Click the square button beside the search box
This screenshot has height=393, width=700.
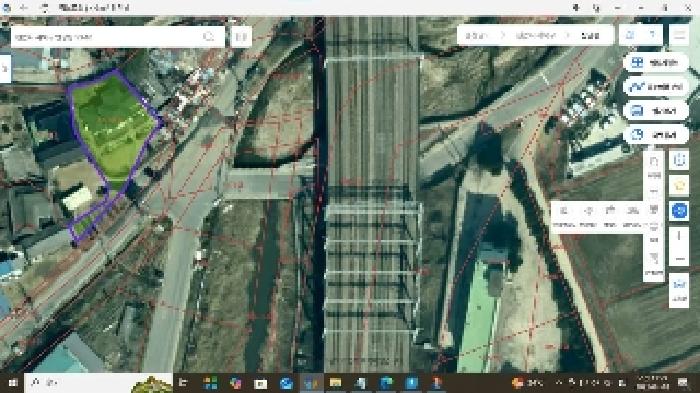(241, 37)
